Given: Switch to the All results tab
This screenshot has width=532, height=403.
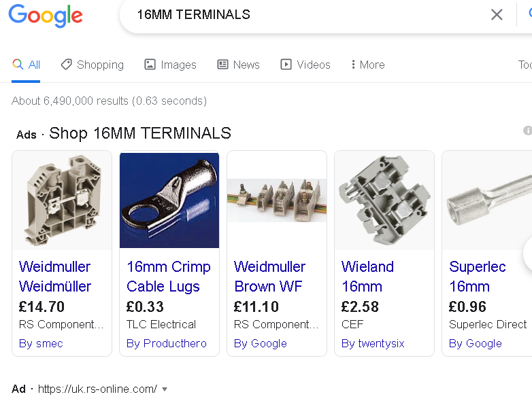Looking at the screenshot, I should [x=34, y=65].
